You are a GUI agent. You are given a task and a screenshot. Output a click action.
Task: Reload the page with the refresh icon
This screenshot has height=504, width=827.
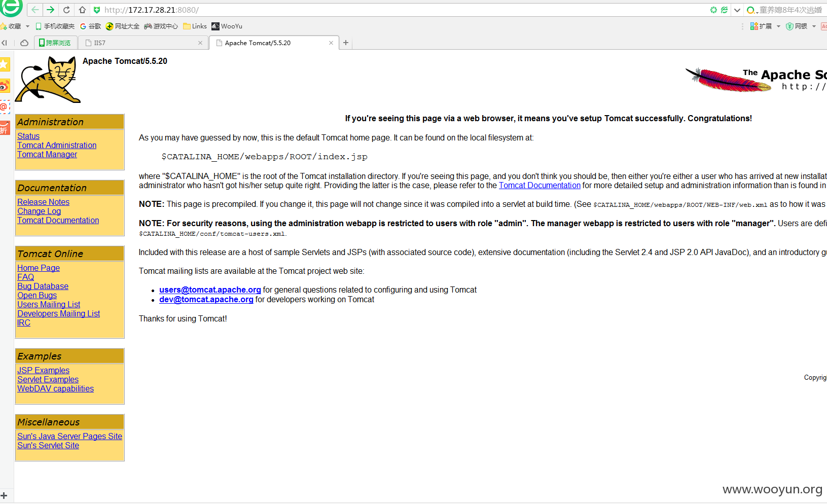pos(66,10)
